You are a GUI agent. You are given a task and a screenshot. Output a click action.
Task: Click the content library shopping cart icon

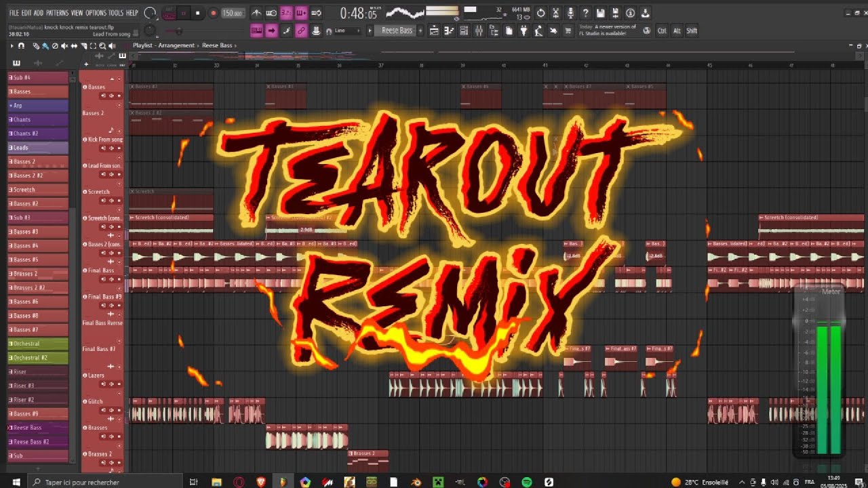[x=568, y=30]
